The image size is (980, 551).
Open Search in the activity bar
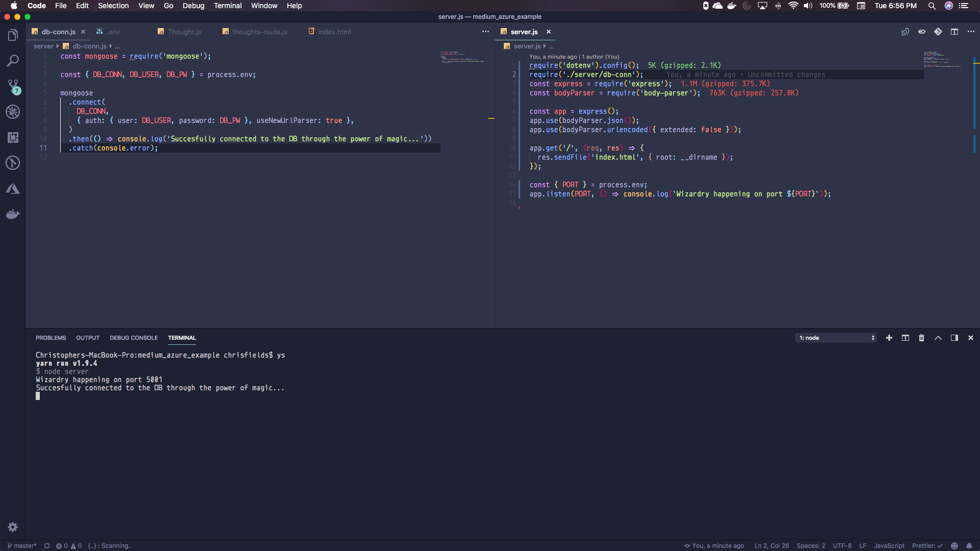pos(13,61)
